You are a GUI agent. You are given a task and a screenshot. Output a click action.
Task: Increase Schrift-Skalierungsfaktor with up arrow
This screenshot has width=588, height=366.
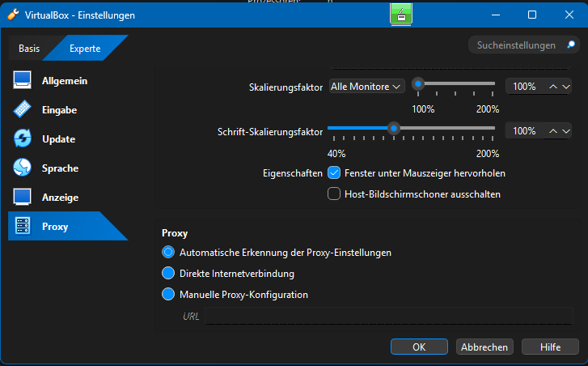[552, 131]
